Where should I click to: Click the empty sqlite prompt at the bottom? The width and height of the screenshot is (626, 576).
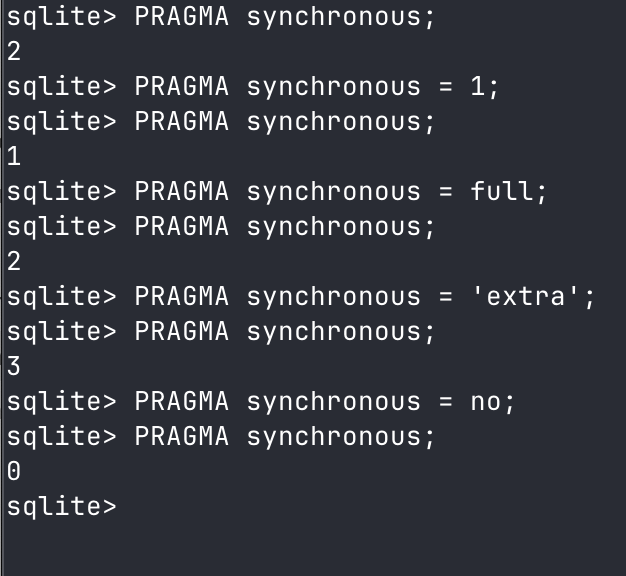[x=62, y=506]
